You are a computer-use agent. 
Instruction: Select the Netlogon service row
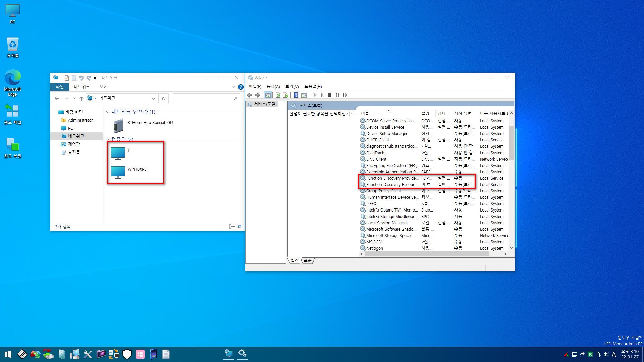(x=434, y=248)
